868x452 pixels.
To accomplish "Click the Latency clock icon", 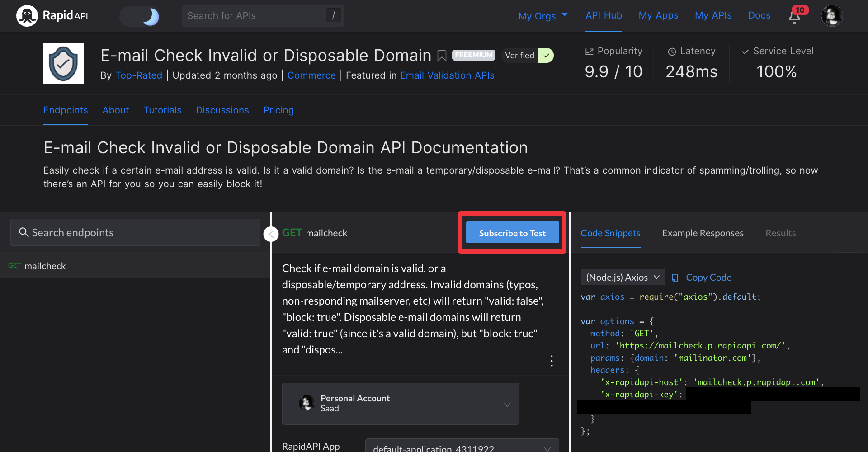I will pos(672,52).
